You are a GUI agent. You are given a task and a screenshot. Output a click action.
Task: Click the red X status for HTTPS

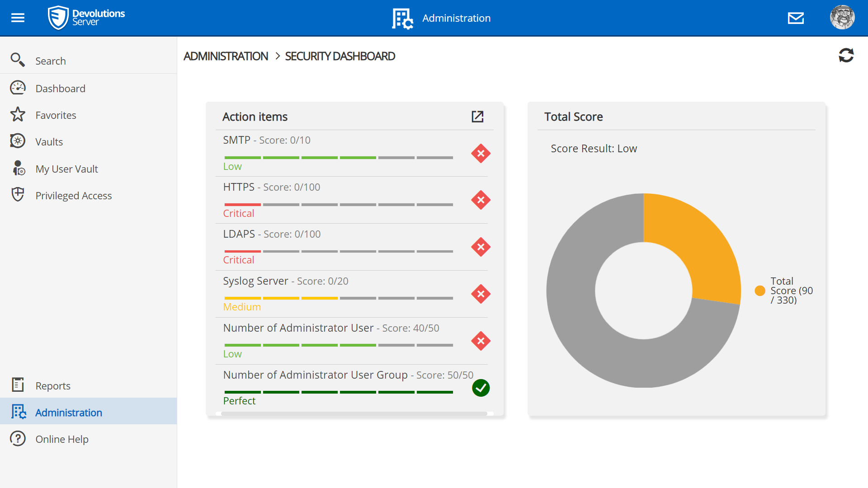point(481,200)
